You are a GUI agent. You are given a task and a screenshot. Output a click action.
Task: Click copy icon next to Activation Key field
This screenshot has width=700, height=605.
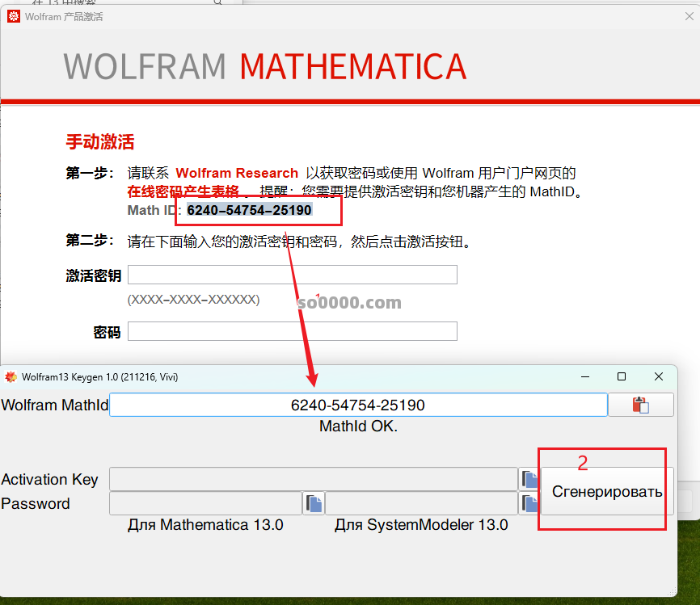coord(529,479)
